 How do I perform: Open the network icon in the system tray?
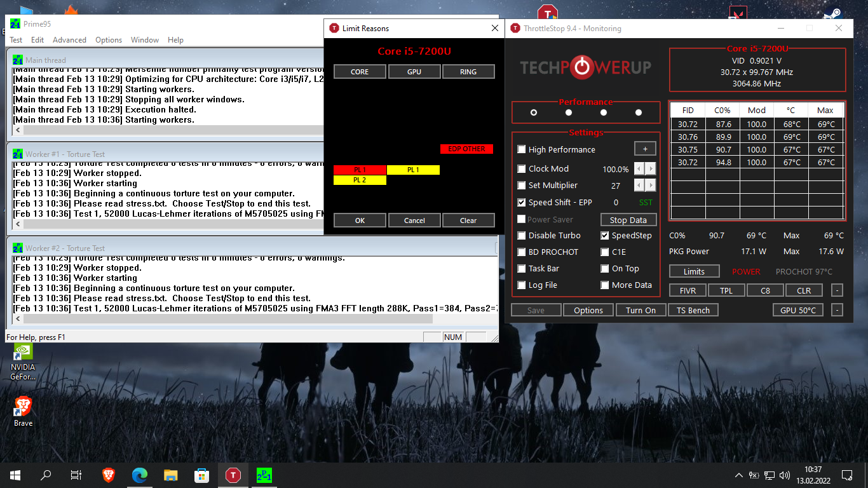click(x=770, y=475)
